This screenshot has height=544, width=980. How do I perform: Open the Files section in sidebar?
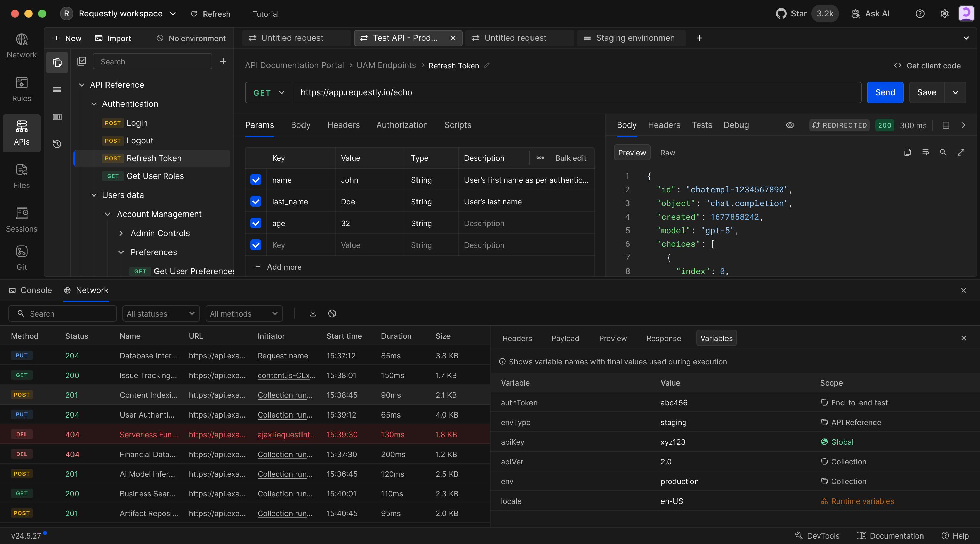click(x=22, y=177)
